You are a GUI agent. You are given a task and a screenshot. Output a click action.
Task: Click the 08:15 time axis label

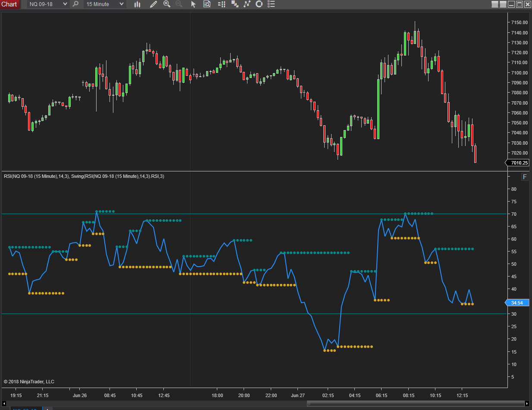click(409, 395)
